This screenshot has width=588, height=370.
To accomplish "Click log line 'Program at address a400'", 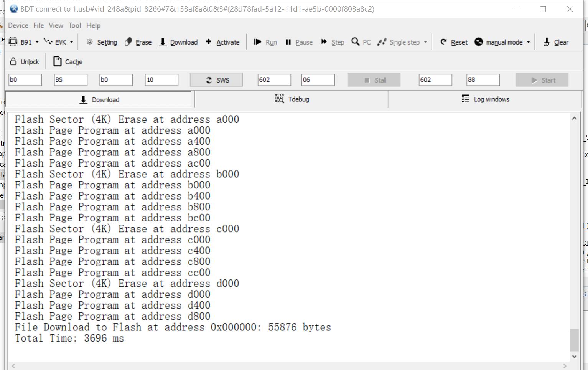I will [113, 141].
